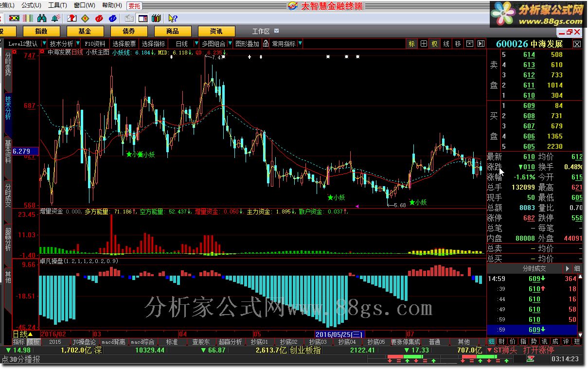Open the 帮助(H) menu

[112, 5]
